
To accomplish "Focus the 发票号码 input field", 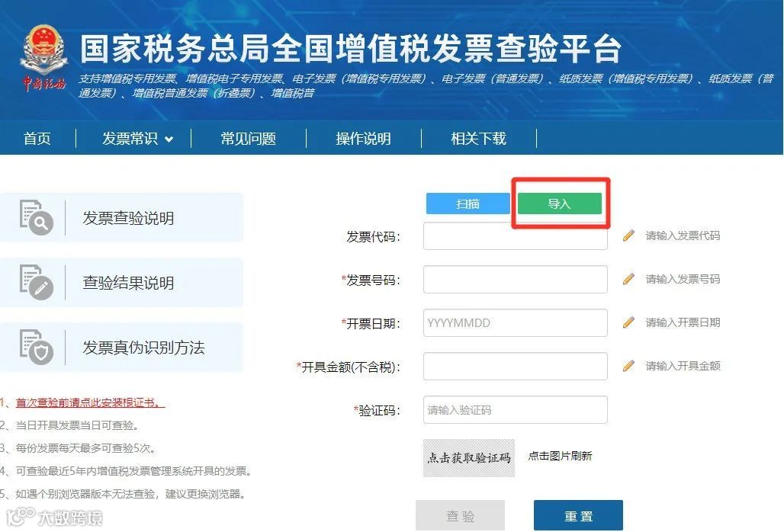I will click(x=516, y=279).
